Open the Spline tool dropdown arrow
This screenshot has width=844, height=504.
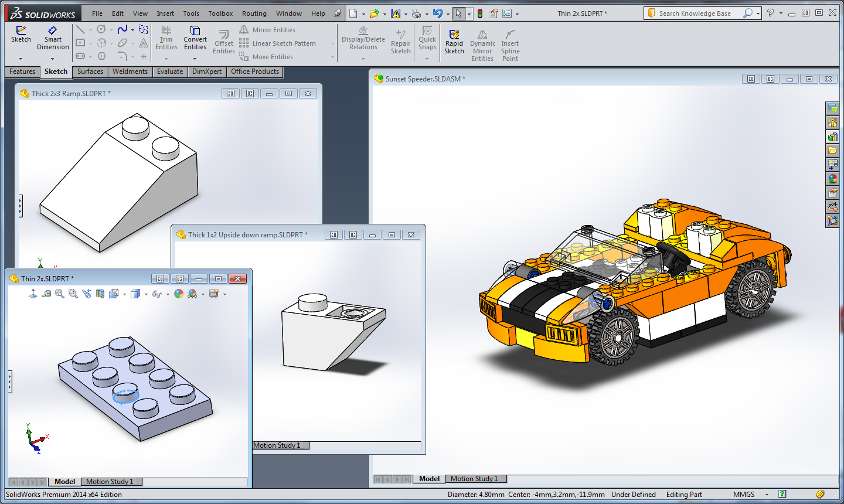(x=132, y=29)
